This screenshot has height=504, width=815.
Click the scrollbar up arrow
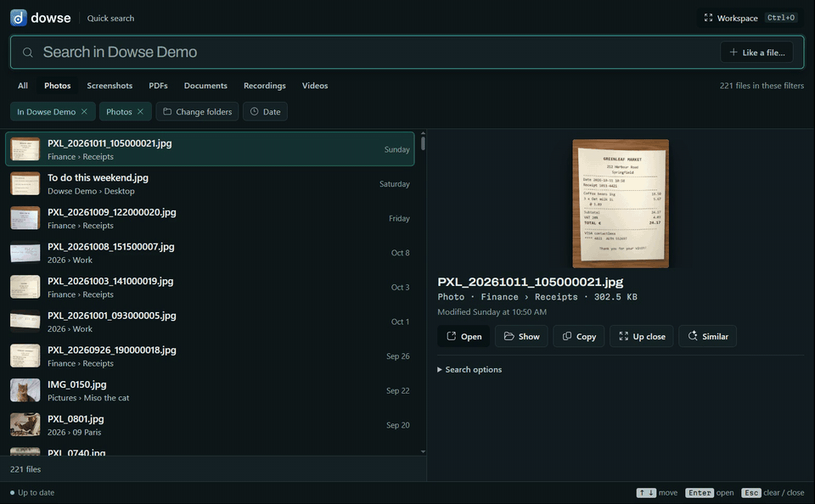[423, 133]
